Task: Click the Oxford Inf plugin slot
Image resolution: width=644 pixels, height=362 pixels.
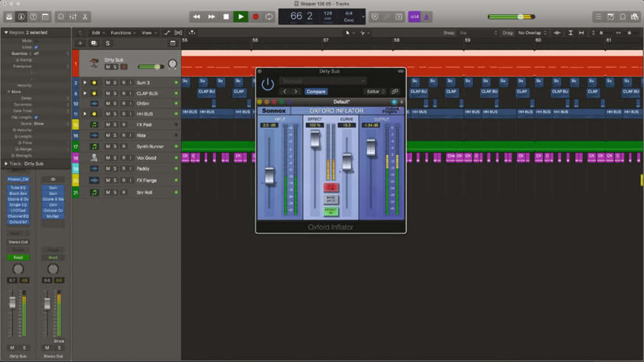Action: click(x=18, y=221)
